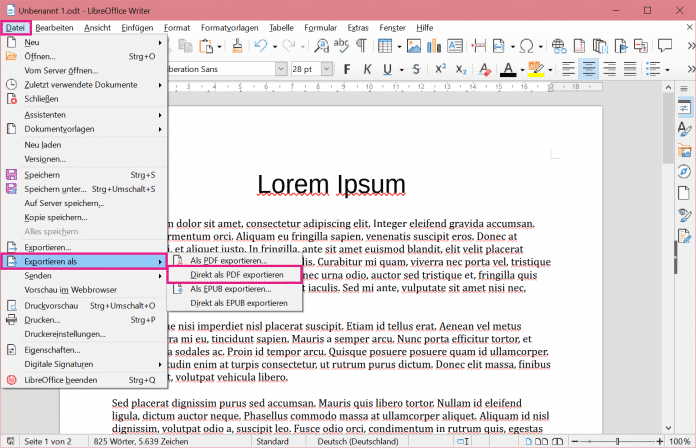Open underline style dropdown arrow
The height and width of the screenshot is (448, 696).
(x=402, y=70)
